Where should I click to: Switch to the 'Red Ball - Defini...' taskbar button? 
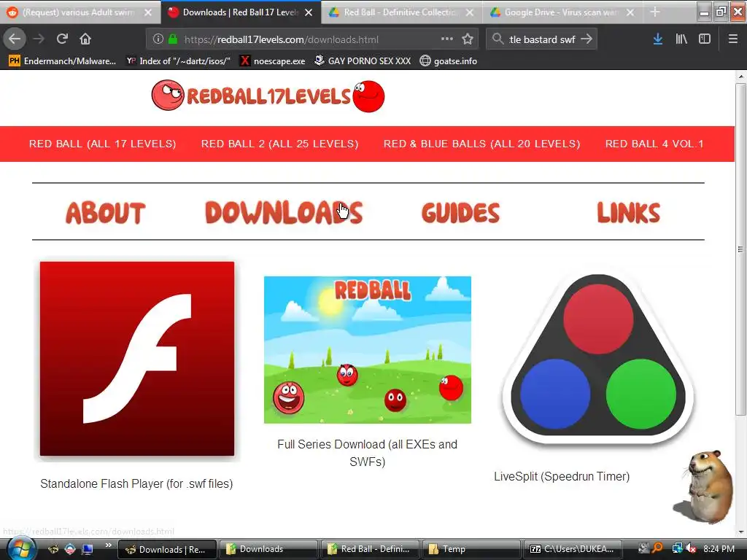click(370, 549)
